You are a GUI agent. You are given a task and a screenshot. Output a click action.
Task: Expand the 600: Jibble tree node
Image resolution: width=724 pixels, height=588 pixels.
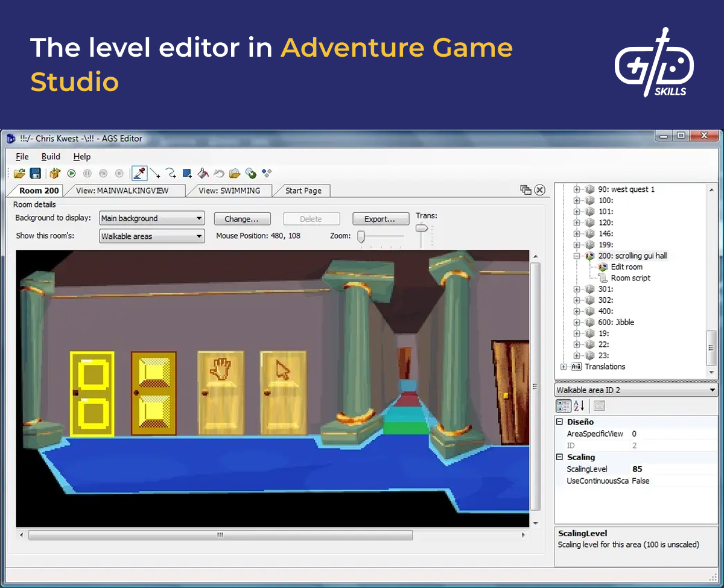pyautogui.click(x=577, y=322)
